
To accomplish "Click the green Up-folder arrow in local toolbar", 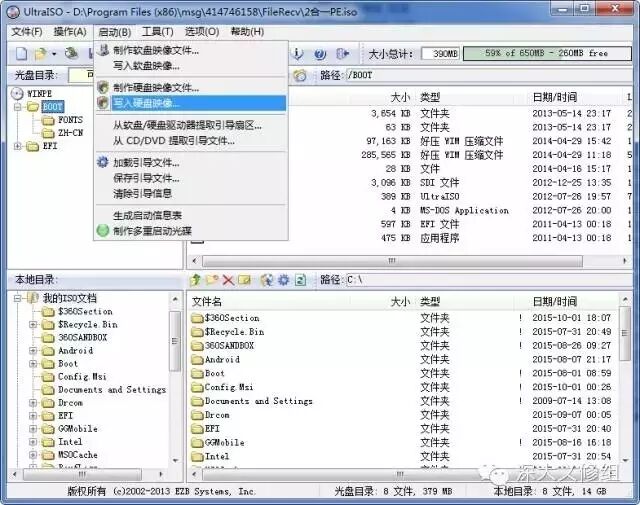I will coord(196,280).
